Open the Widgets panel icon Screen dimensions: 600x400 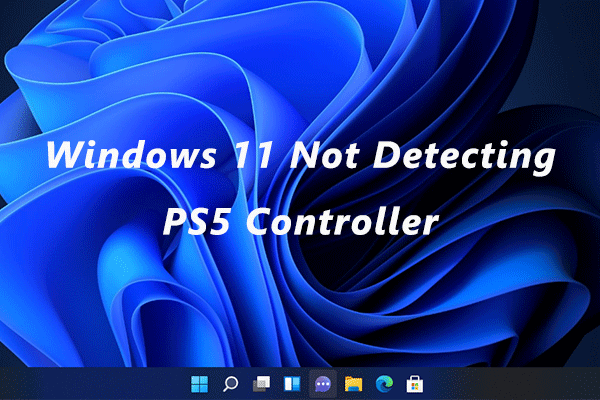292,384
